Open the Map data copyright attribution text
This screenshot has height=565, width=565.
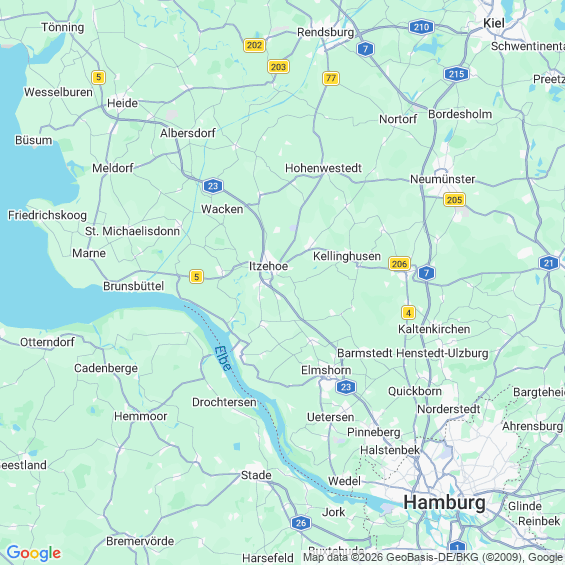(434, 557)
